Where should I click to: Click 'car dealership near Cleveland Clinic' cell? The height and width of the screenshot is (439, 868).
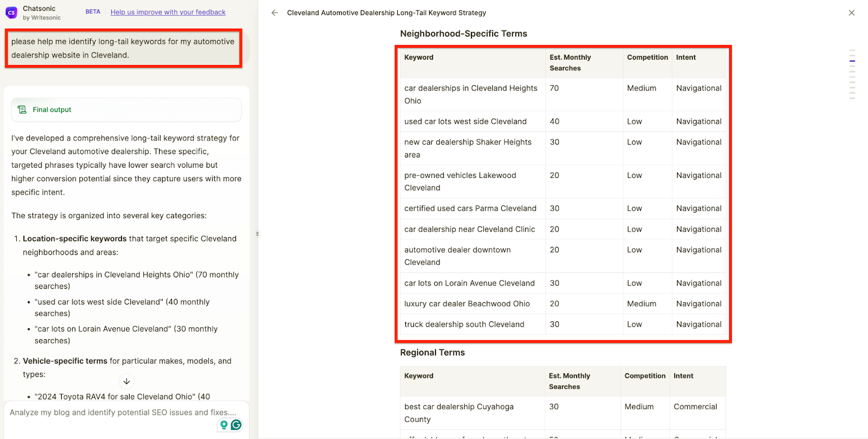pyautogui.click(x=473, y=229)
